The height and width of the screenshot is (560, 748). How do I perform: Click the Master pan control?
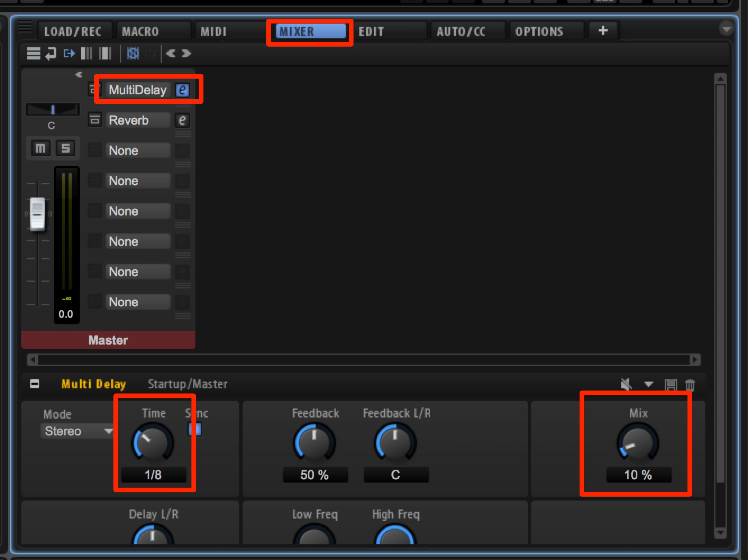pos(53,109)
